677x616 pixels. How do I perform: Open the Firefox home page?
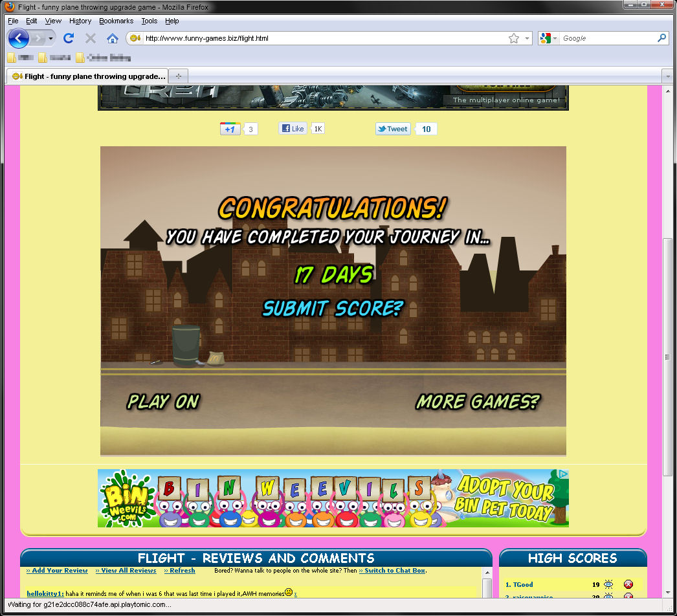pyautogui.click(x=112, y=38)
